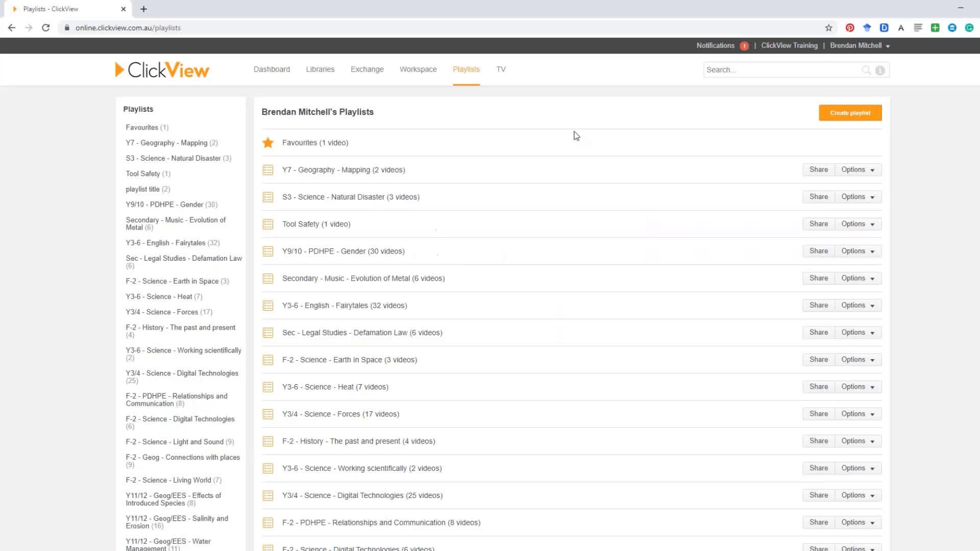
Task: Expand the Brendan Mitchell account dropdown
Action: (x=860, y=45)
